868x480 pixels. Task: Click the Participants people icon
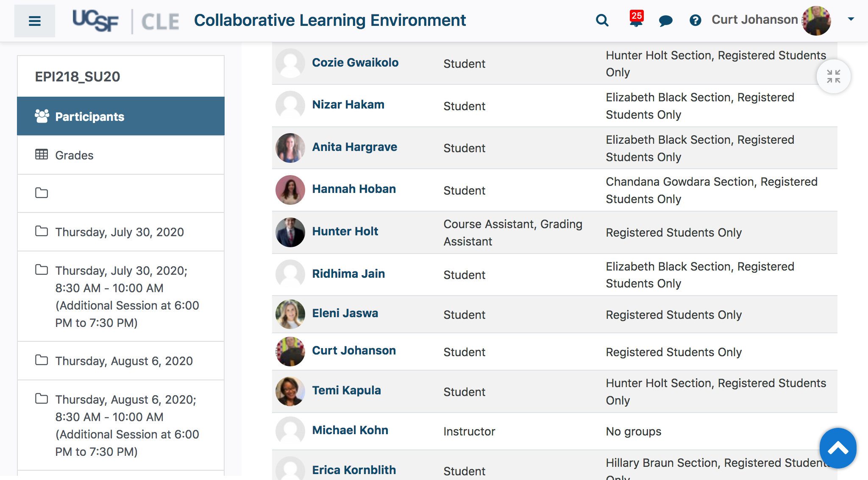tap(42, 116)
